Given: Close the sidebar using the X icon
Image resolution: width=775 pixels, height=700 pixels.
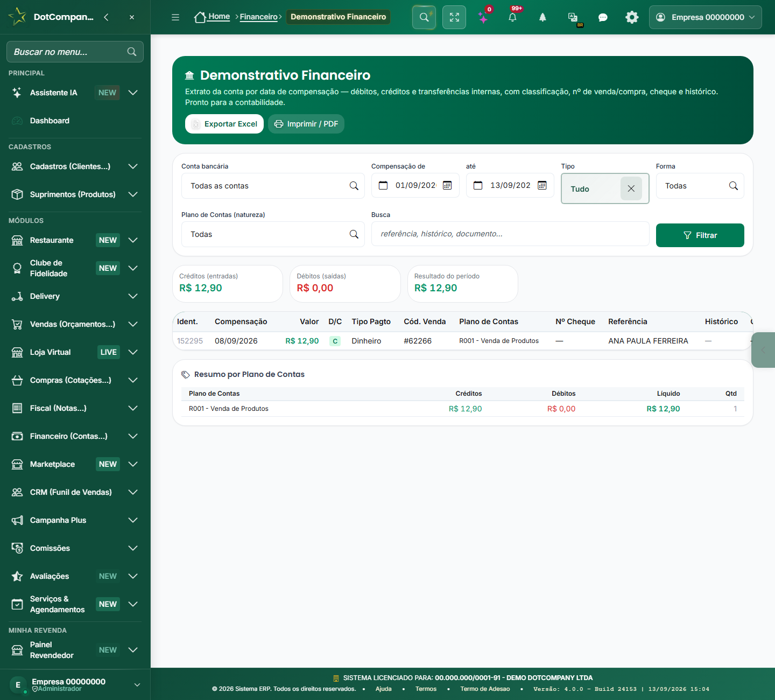Looking at the screenshot, I should 132,17.
